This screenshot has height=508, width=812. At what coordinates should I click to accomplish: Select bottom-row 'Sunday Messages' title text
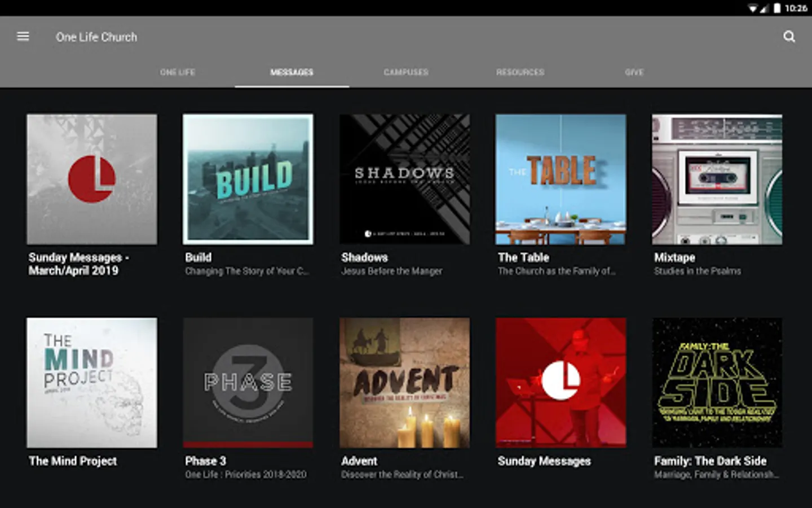[x=544, y=461]
